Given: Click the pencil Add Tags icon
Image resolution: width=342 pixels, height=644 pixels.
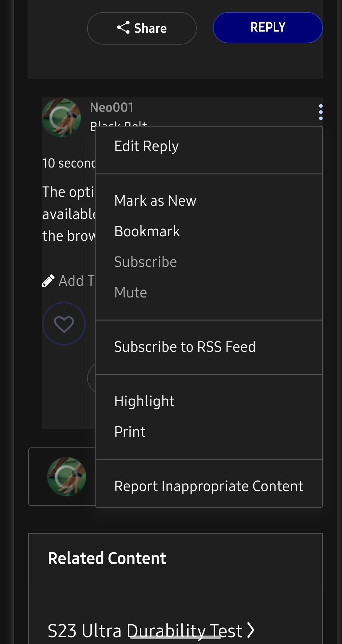Looking at the screenshot, I should 48,281.
